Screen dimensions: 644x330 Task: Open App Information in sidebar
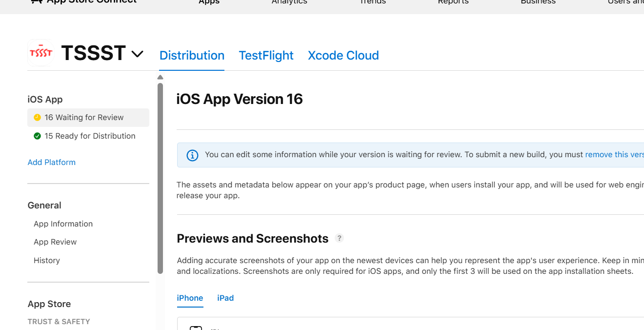click(x=63, y=224)
